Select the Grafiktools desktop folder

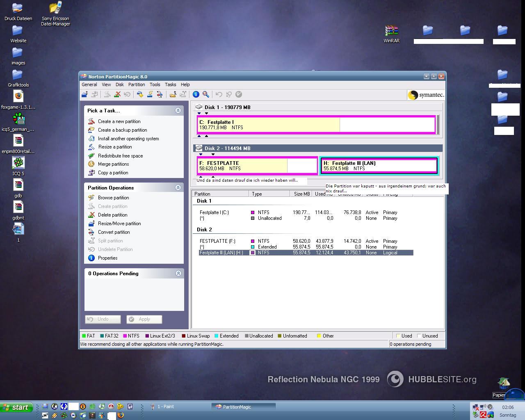[x=18, y=78]
